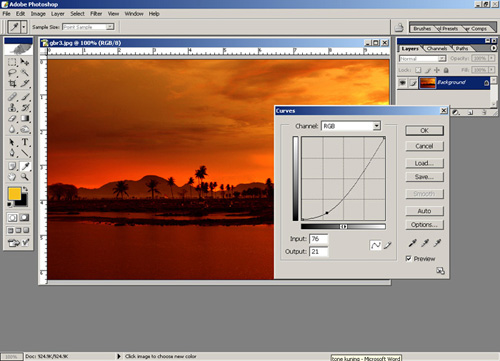This screenshot has height=361, width=500.
Task: Open the layer blend mode Normal dropdown
Action: [422, 59]
